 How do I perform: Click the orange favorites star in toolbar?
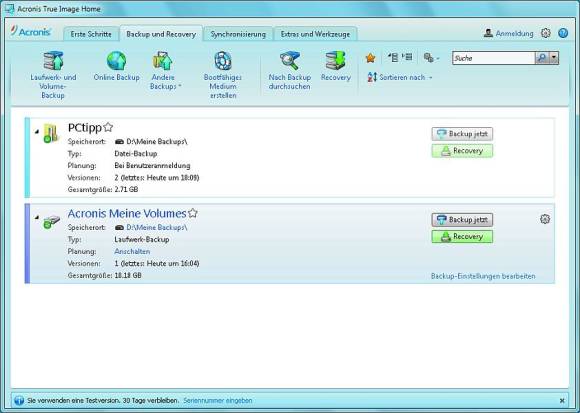pos(370,58)
